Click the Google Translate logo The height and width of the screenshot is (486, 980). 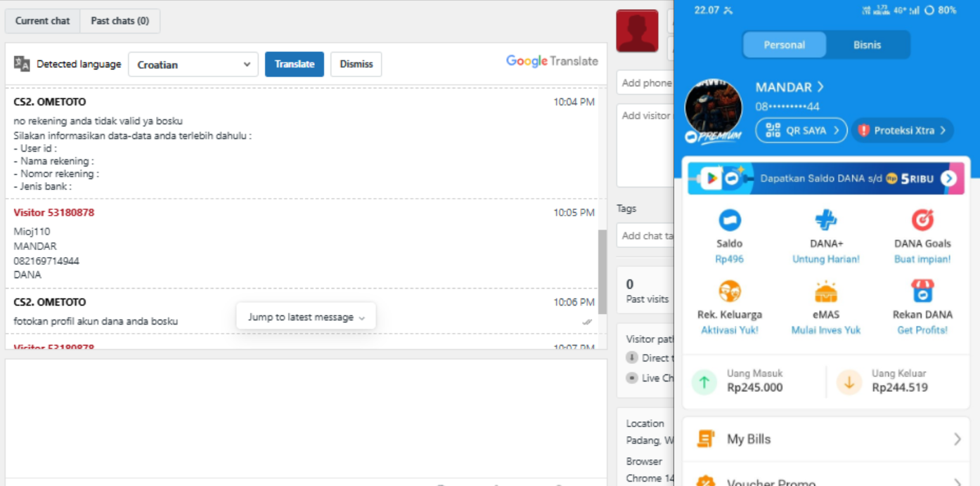point(552,61)
